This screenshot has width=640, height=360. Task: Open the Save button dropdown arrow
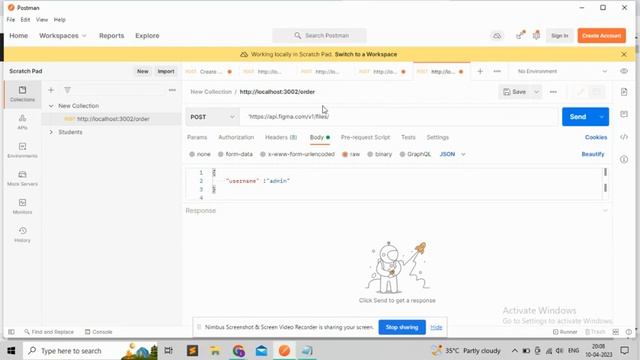coord(536,92)
